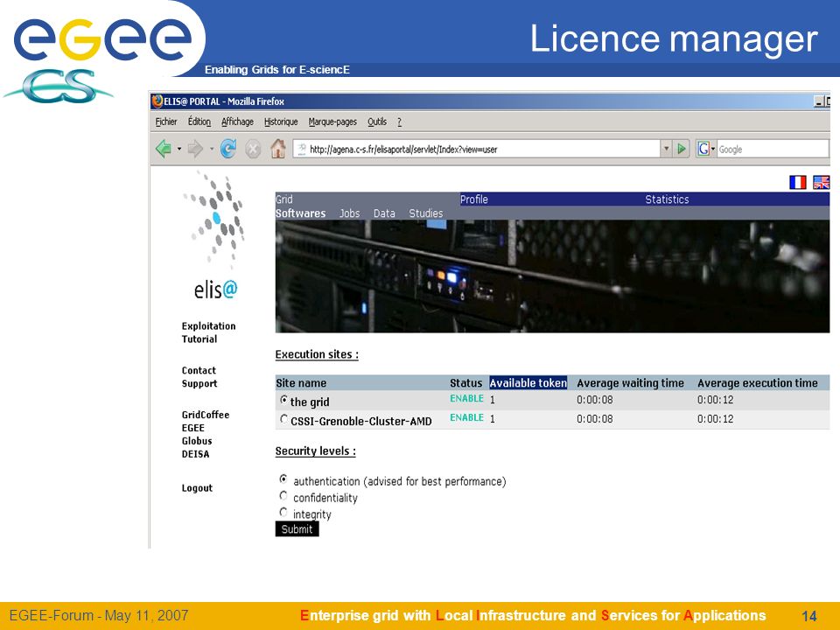Open the forward button history dropdown
The image size is (840, 630).
[x=211, y=149]
